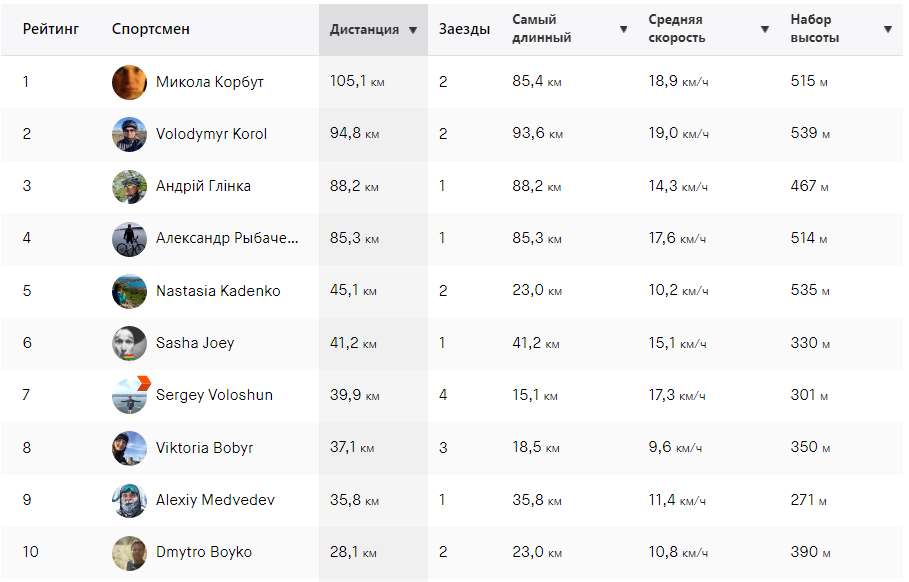The image size is (909, 582).
Task: Click the Заезды column header
Action: click(x=464, y=29)
